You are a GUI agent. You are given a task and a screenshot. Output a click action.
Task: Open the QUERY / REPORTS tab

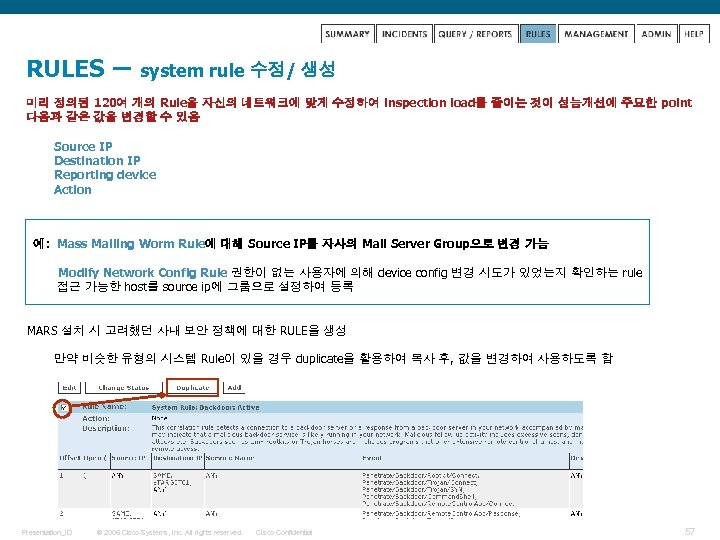tap(475, 34)
